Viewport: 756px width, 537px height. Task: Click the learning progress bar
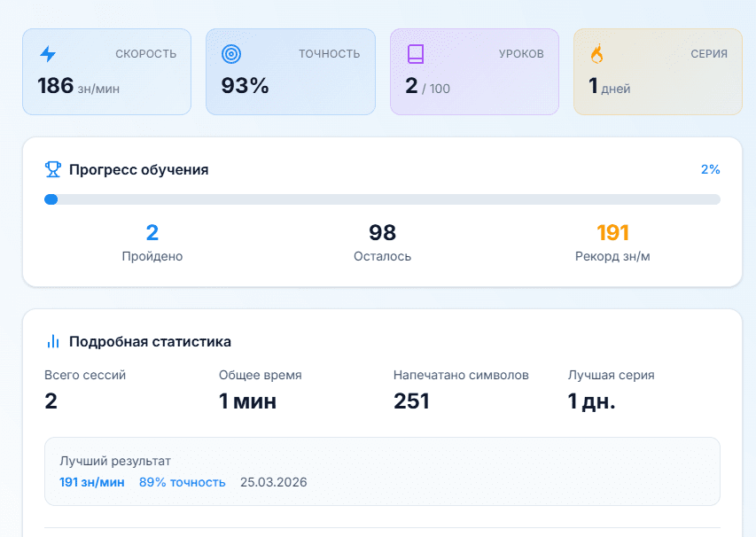click(x=382, y=199)
